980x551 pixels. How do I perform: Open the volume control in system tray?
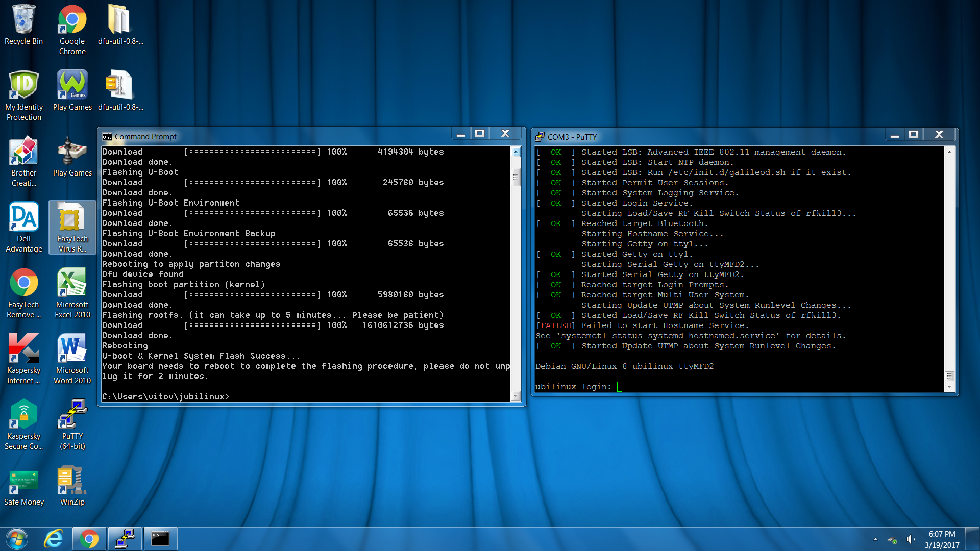pos(910,539)
